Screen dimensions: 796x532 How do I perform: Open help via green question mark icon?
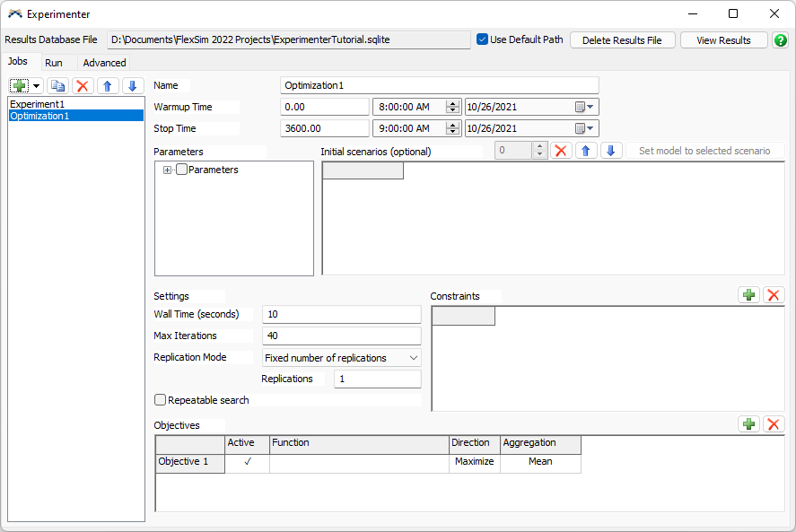[x=781, y=40]
